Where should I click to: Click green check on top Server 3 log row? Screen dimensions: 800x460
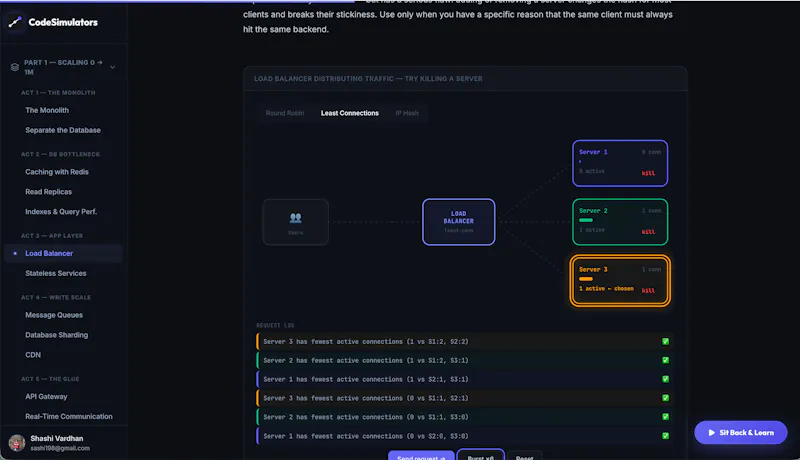[x=665, y=342]
